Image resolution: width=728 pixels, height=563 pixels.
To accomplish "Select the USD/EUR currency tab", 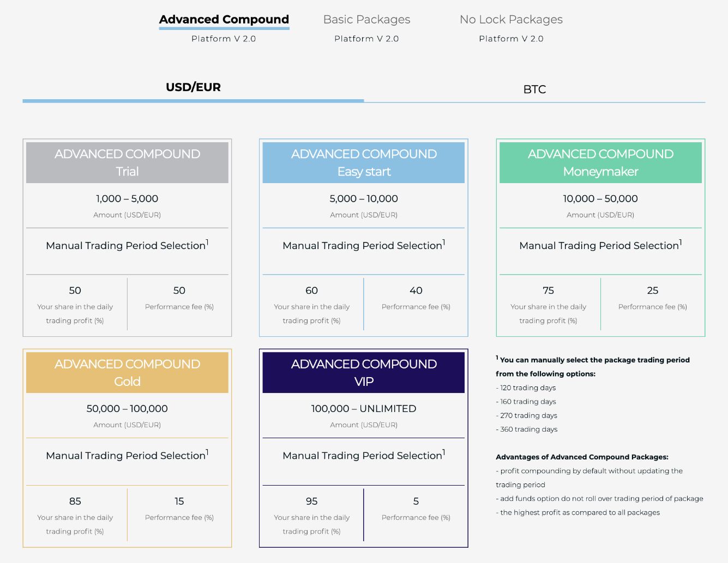I will click(x=193, y=87).
